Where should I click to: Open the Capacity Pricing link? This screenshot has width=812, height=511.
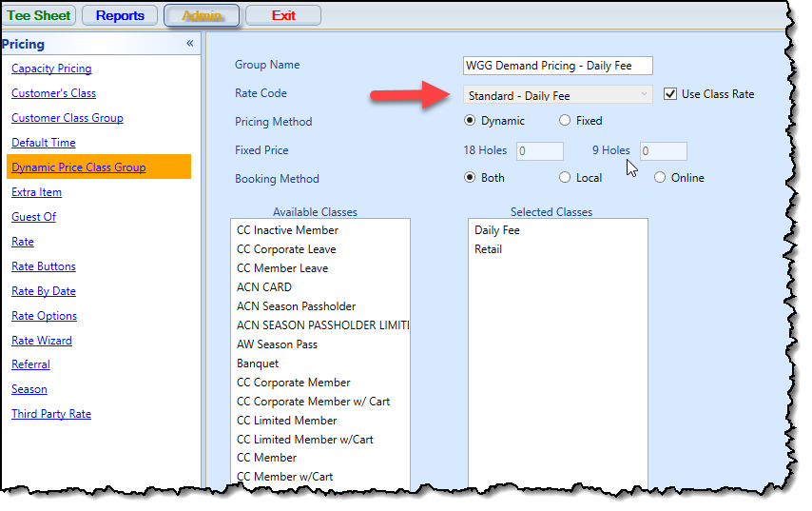pyautogui.click(x=51, y=69)
